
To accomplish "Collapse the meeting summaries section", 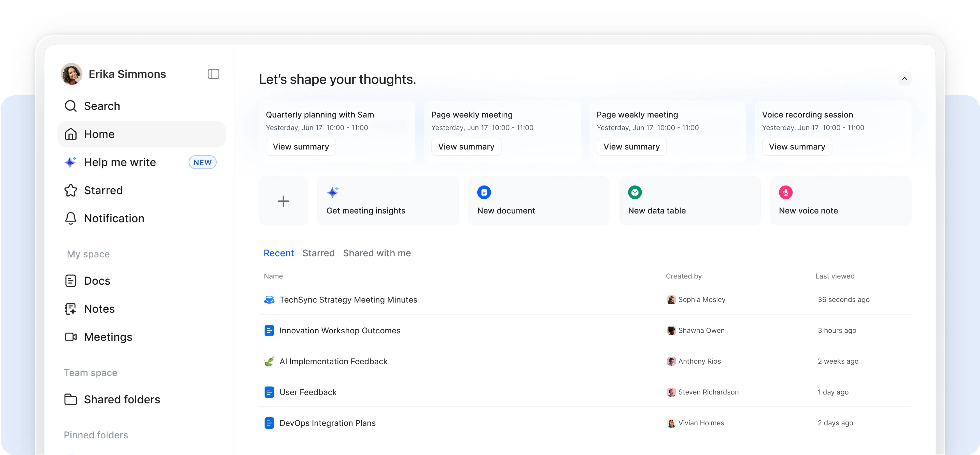I will point(905,79).
